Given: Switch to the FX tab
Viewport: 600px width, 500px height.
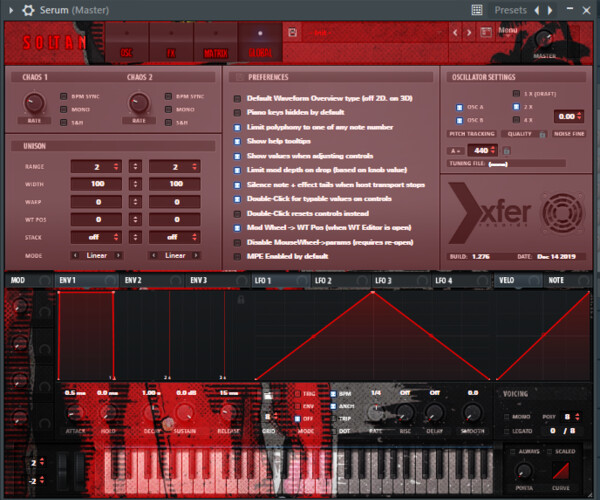Looking at the screenshot, I should [171, 42].
